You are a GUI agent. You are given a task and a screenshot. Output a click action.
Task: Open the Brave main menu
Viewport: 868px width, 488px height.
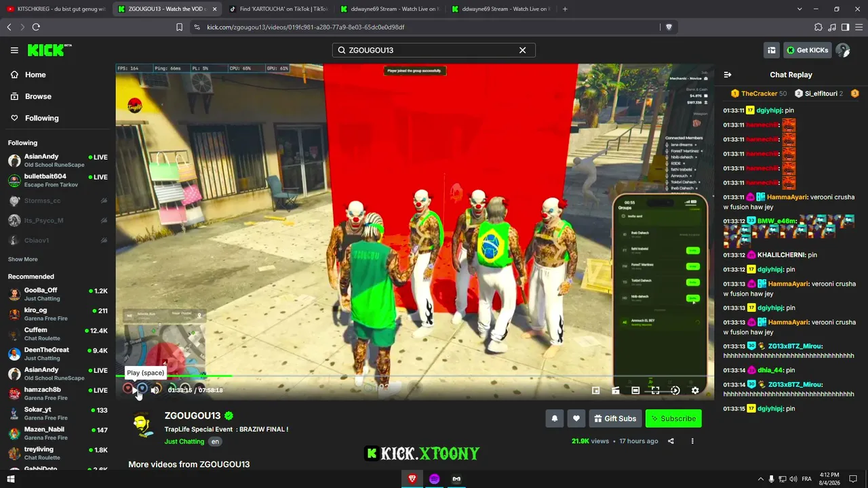coord(859,27)
